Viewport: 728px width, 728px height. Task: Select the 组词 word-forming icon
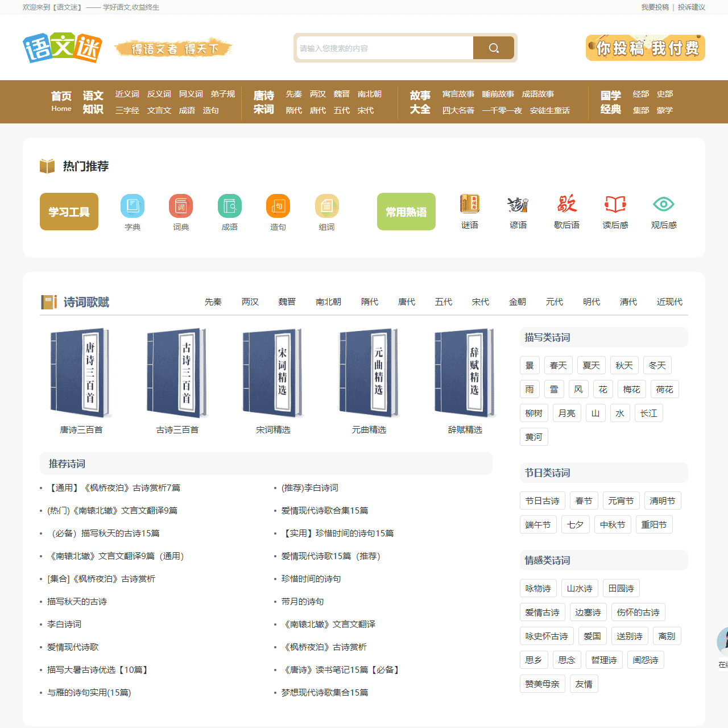[x=327, y=206]
